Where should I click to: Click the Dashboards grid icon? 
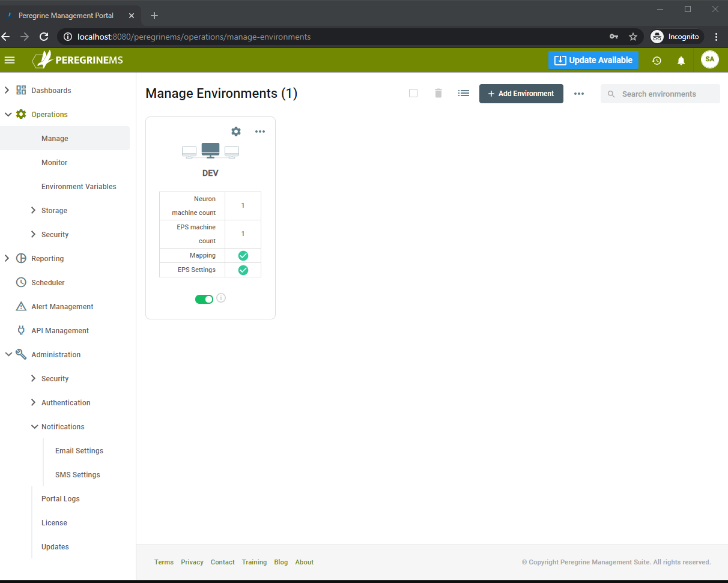[x=21, y=90]
